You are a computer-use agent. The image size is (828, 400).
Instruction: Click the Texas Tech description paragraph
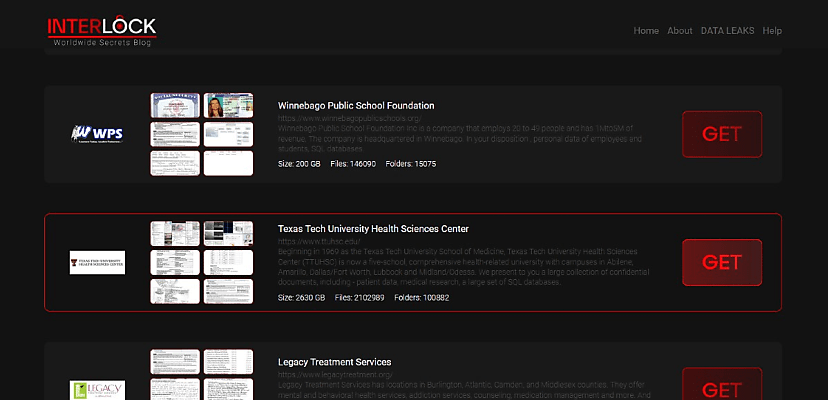click(464, 267)
